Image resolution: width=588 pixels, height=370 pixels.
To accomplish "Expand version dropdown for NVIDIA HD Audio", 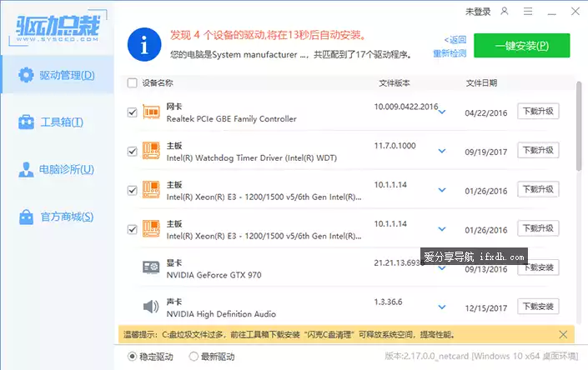I will point(442,307).
